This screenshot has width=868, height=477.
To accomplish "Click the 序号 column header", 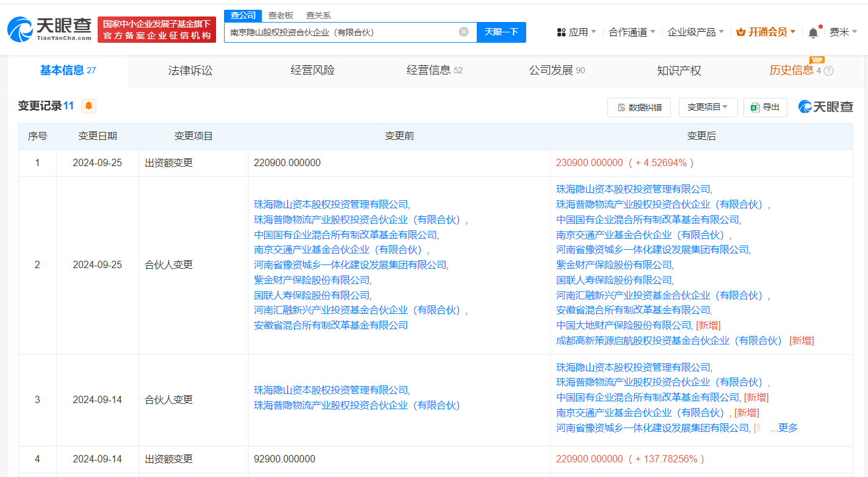I will pyautogui.click(x=37, y=136).
